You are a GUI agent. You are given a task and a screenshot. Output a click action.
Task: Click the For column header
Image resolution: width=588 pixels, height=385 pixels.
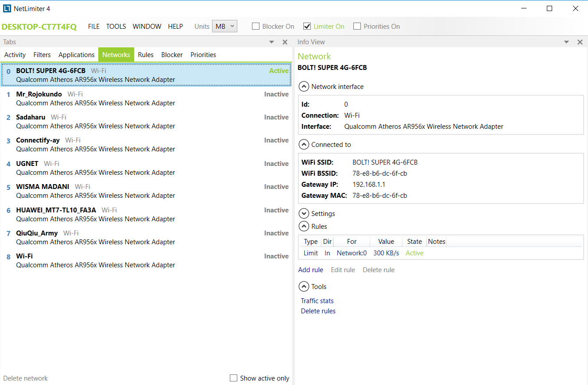352,242
